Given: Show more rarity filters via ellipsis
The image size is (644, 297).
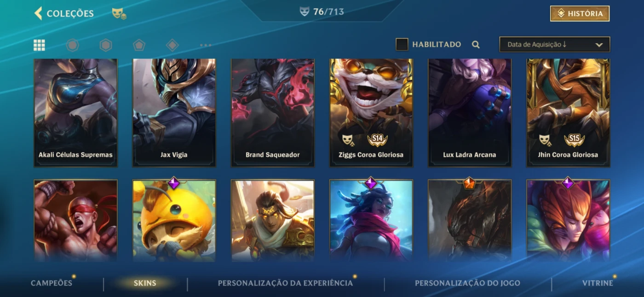Looking at the screenshot, I should 206,45.
